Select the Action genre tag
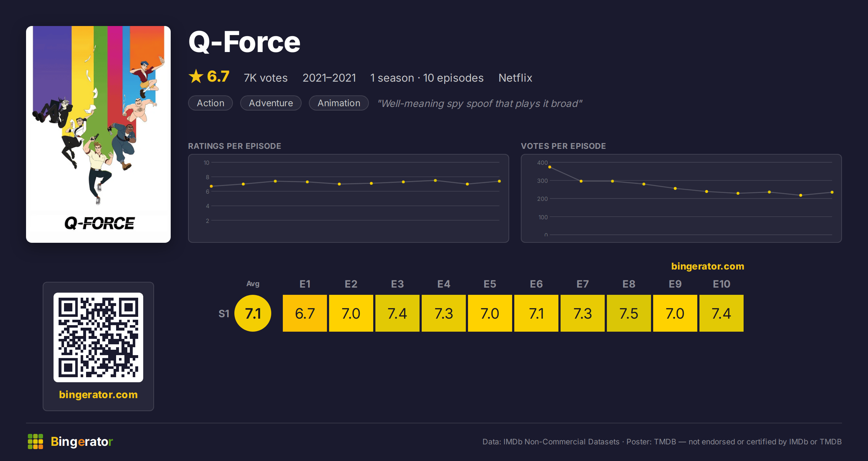The width and height of the screenshot is (868, 461). tap(210, 103)
